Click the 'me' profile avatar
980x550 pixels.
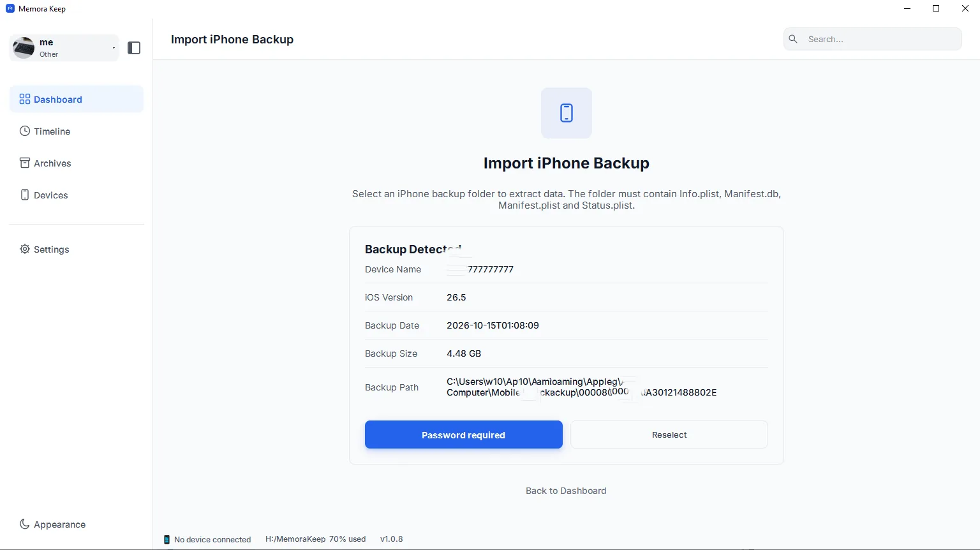[x=24, y=48]
